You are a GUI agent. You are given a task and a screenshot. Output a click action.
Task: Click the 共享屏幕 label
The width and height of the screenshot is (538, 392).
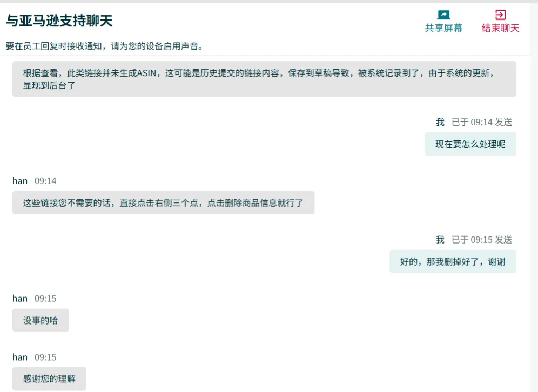pyautogui.click(x=443, y=28)
